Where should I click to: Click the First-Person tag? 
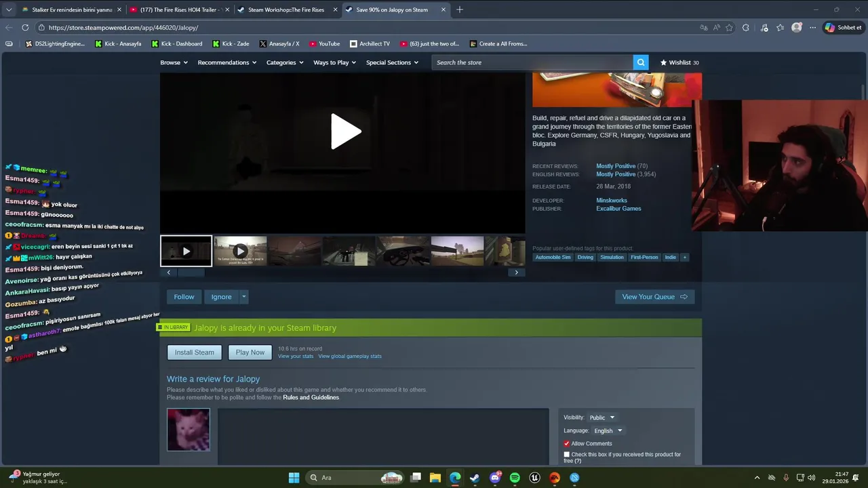click(644, 258)
